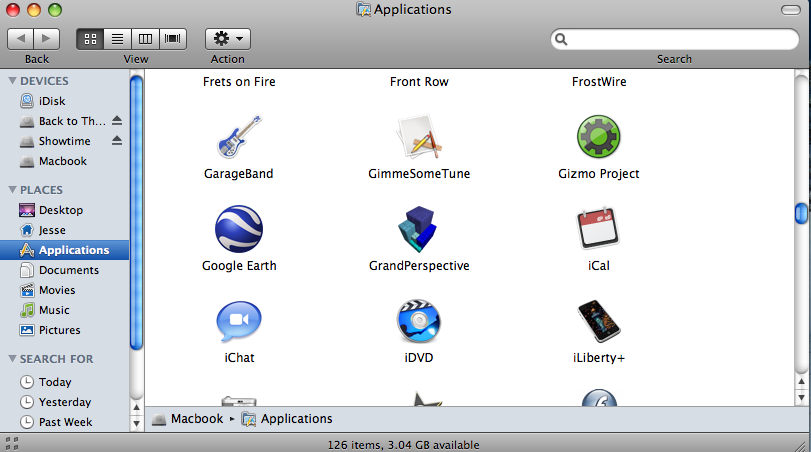Viewport: 811px width, 452px height.
Task: Open the Music sidebar icon
Action: pyautogui.click(x=27, y=310)
